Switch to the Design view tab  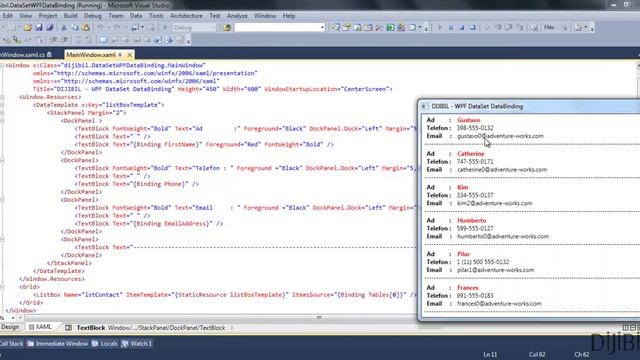click(x=10, y=327)
